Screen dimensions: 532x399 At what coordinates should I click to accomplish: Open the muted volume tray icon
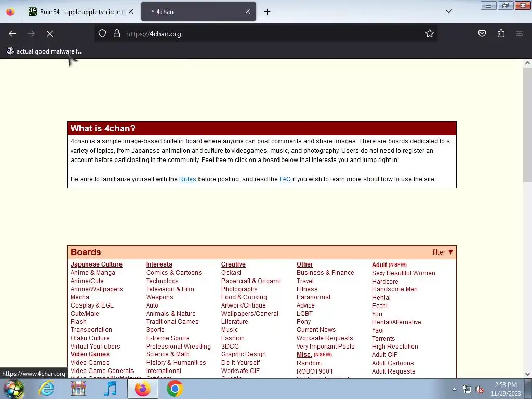click(480, 390)
